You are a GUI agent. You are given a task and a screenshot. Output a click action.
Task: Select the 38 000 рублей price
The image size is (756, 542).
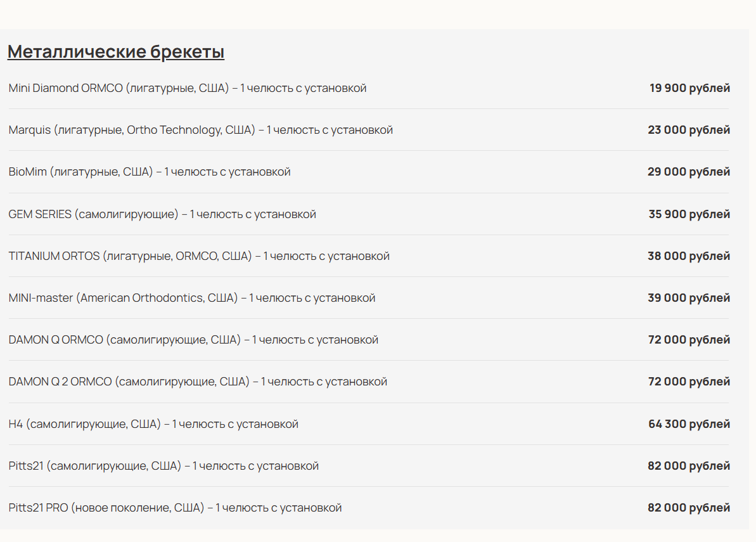[x=689, y=256]
